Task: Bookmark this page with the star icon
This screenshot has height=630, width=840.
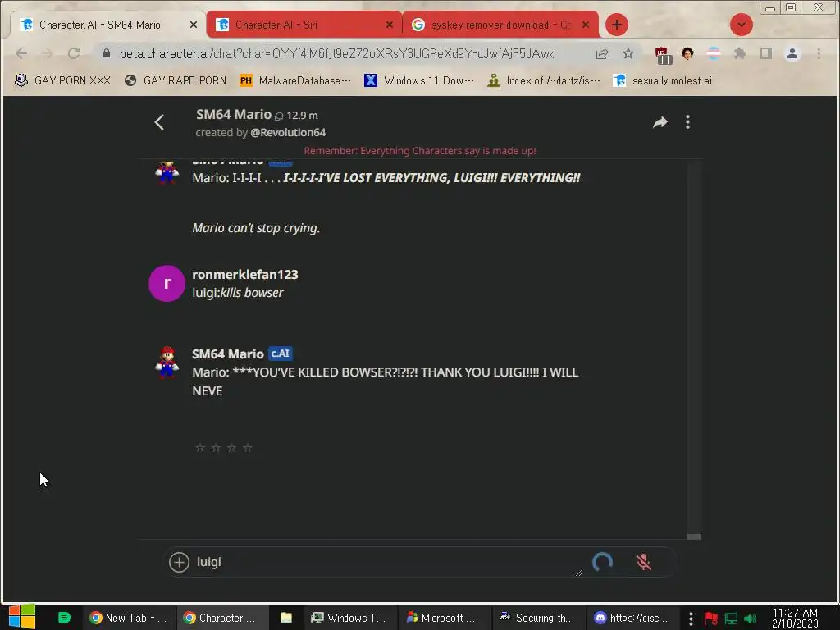Action: coord(628,53)
